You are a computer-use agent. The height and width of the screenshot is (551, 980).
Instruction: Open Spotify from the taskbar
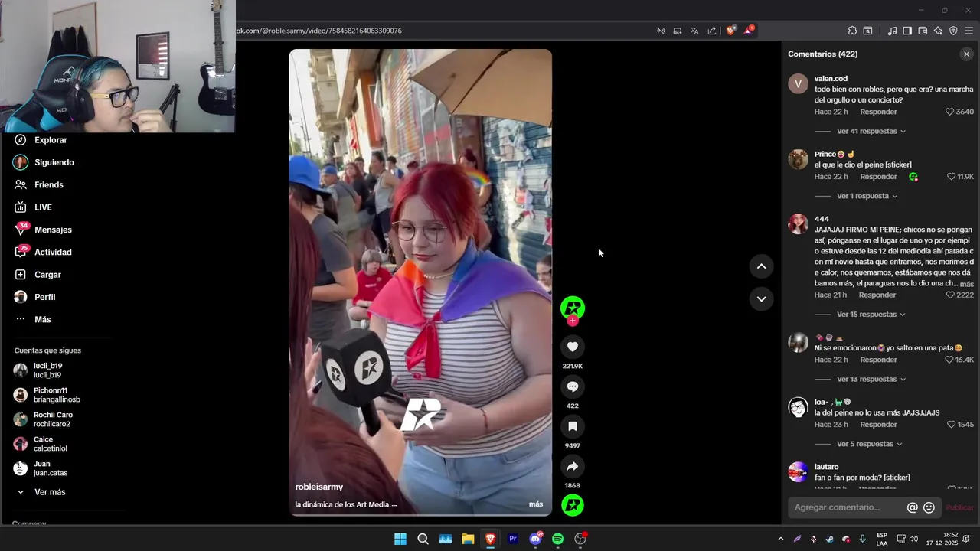(557, 539)
